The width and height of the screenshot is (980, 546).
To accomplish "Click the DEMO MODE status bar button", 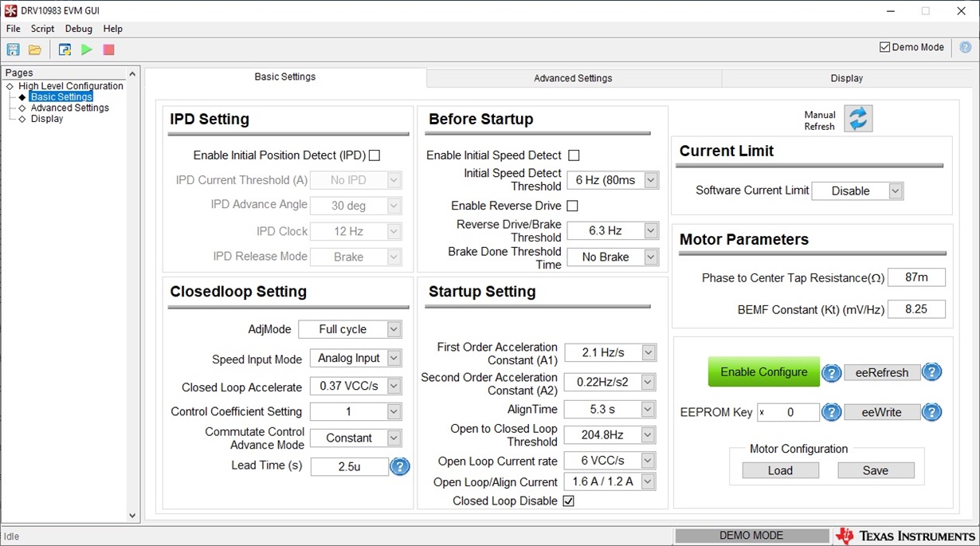I will click(751, 536).
